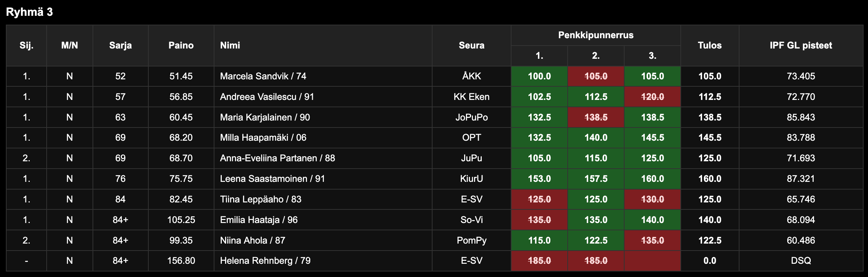Click the 87.321 IPF GL score
Image resolution: width=868 pixels, height=277 pixels.
pos(801,179)
